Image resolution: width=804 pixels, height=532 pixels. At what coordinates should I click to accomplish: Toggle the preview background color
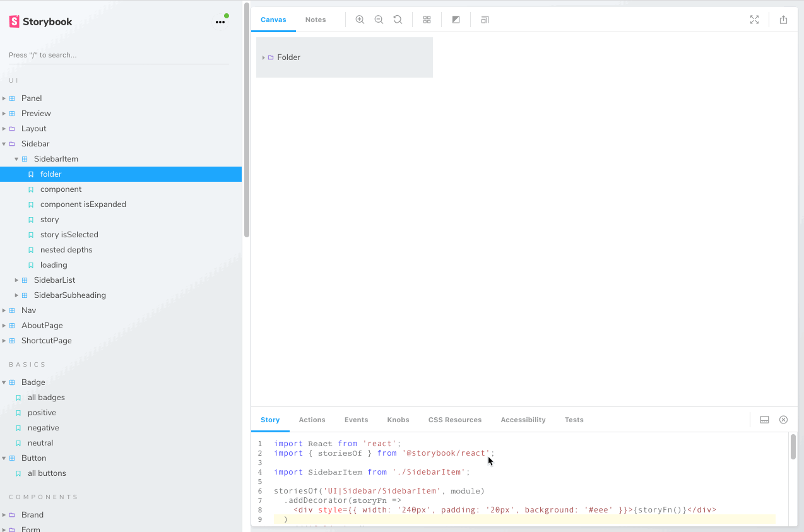[x=456, y=20]
